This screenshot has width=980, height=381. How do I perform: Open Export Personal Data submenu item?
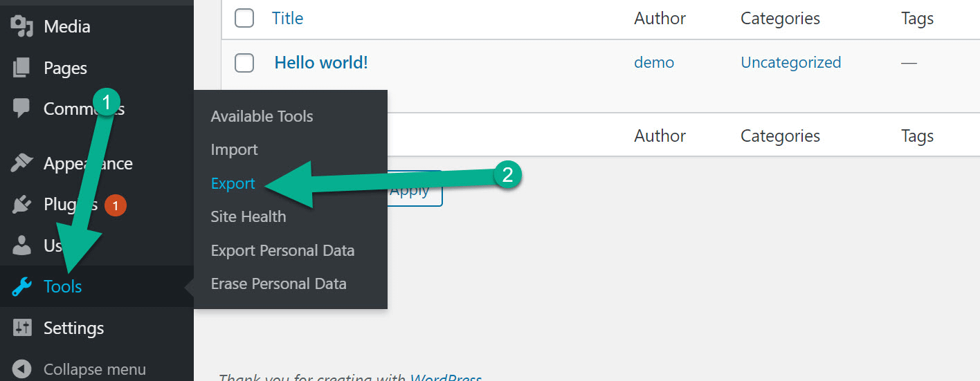point(282,250)
